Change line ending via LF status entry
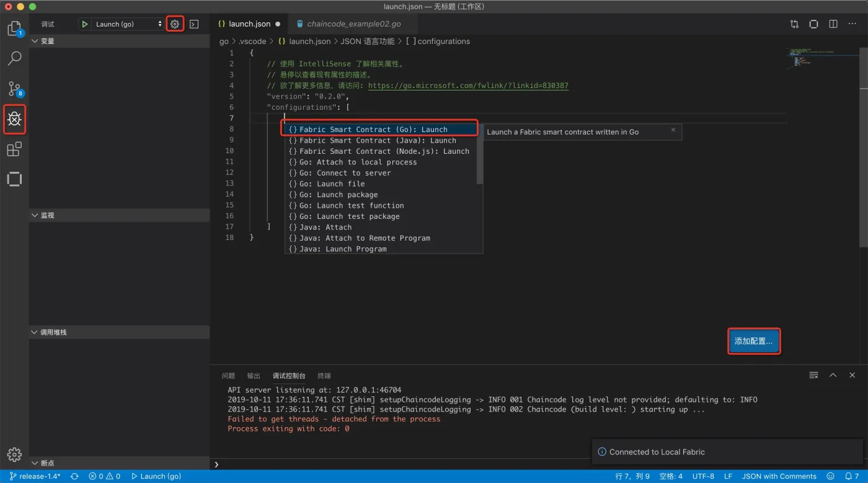The height and width of the screenshot is (483, 868). (x=728, y=476)
